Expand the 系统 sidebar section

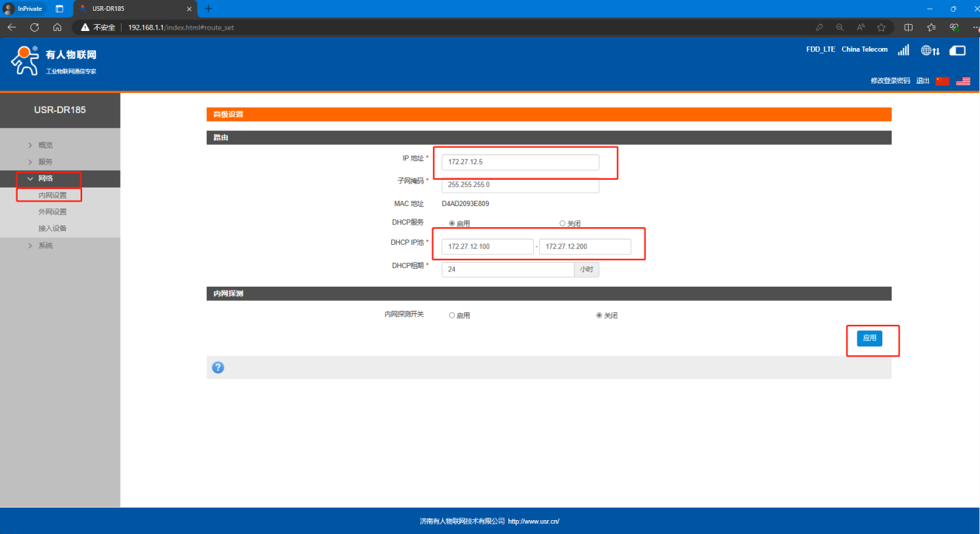pyautogui.click(x=46, y=246)
